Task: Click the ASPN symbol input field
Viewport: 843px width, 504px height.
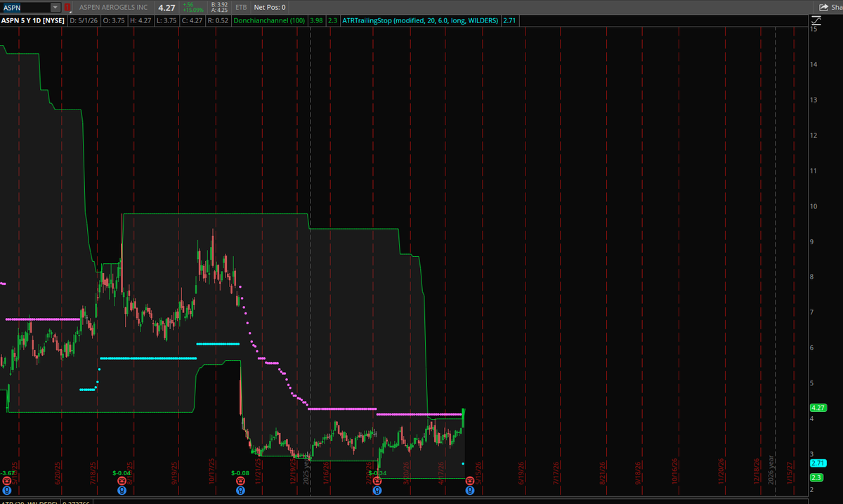Action: [25, 7]
